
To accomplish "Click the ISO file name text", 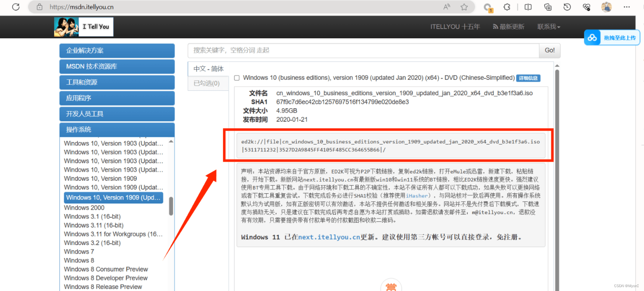I will [x=404, y=93].
